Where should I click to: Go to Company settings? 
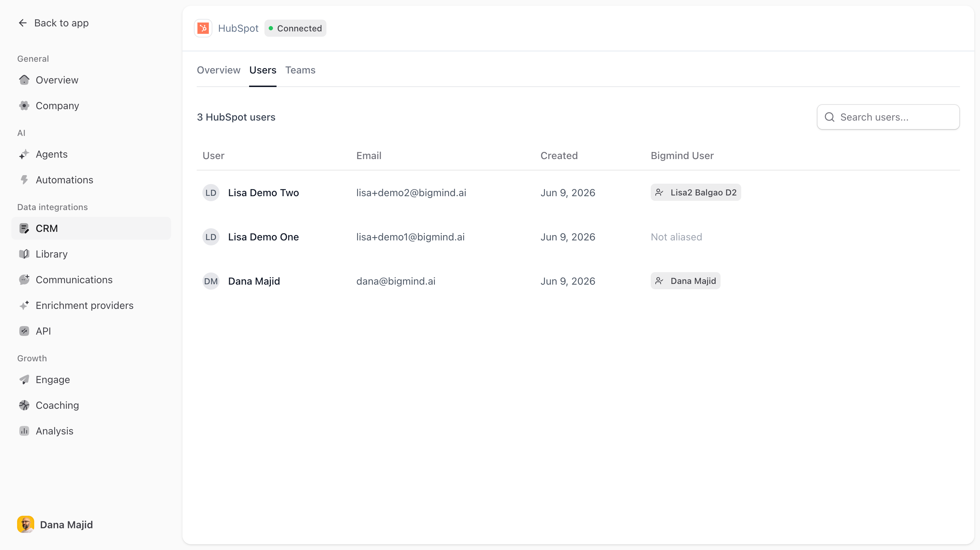(x=91, y=106)
